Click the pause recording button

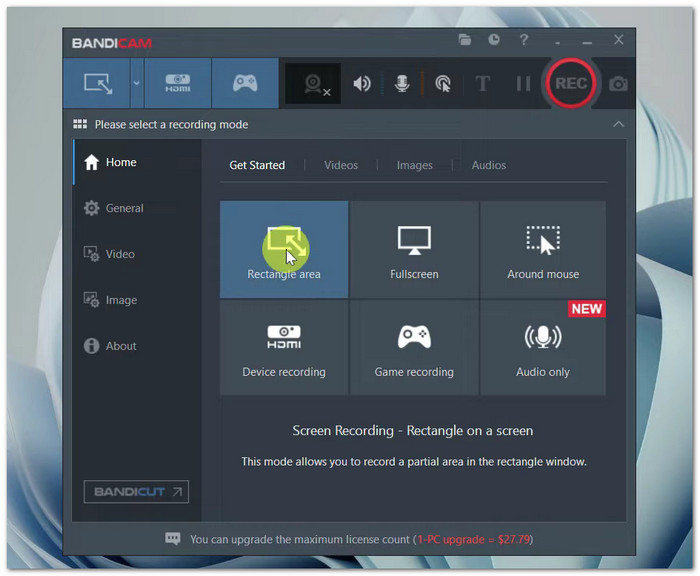tap(523, 83)
